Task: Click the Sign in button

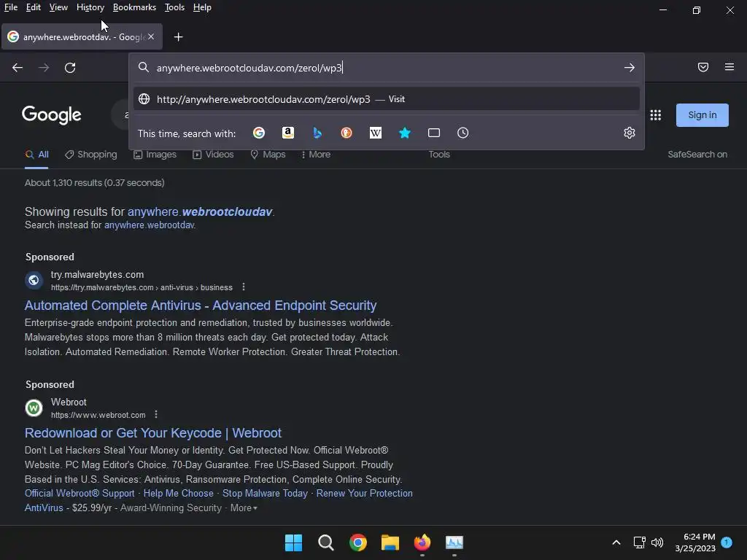Action: 703,114
